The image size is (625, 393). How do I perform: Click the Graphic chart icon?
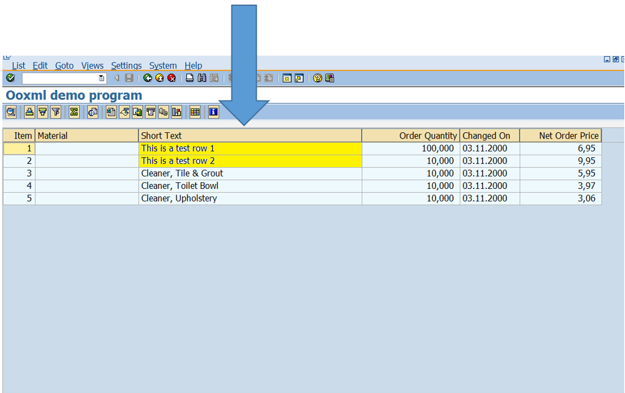177,112
